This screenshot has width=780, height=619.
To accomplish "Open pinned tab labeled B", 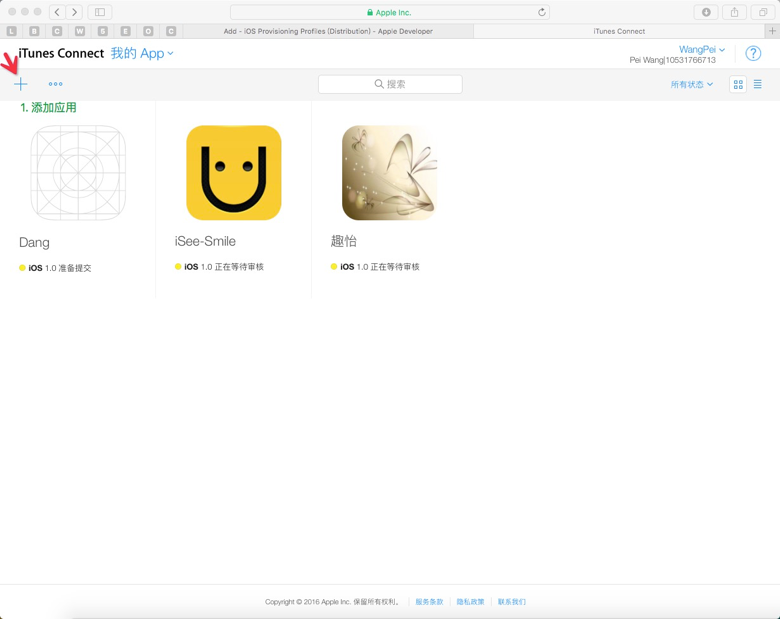I will 34,31.
